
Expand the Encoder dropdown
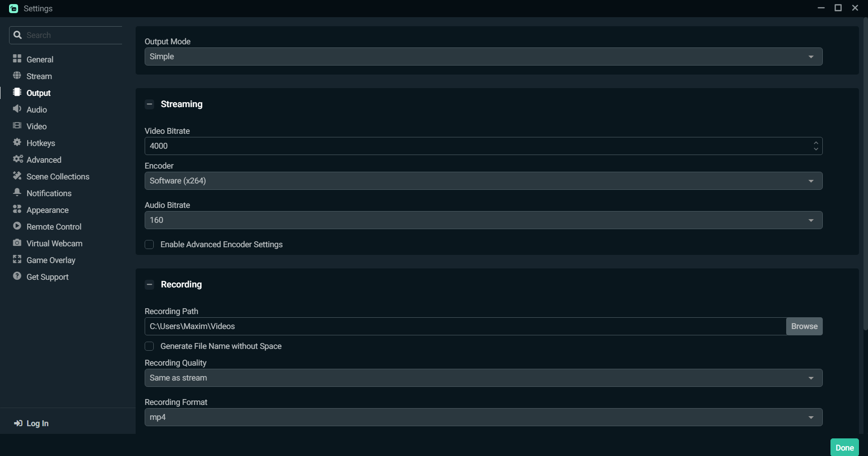tap(483, 181)
